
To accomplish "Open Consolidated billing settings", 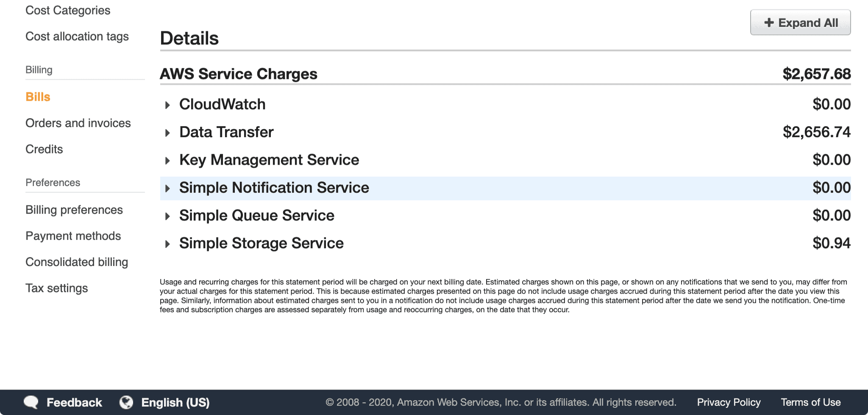I will point(77,262).
